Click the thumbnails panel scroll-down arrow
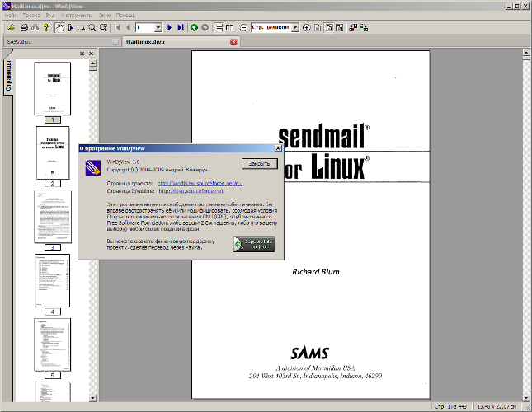Screen dimensions: 532x412 [92, 397]
